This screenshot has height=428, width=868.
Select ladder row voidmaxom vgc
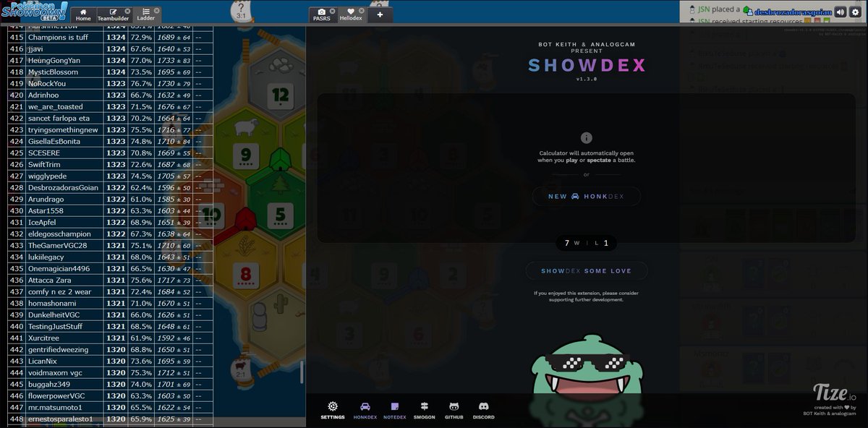pos(111,372)
